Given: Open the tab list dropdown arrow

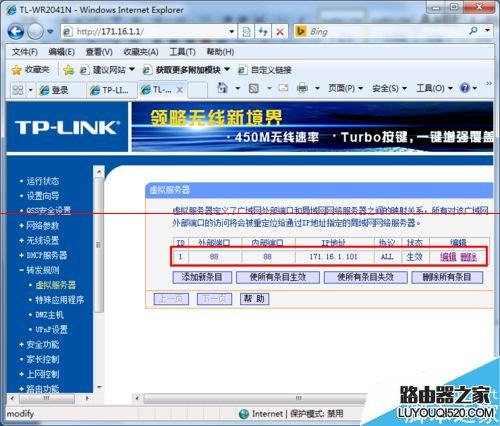Looking at the screenshot, I should (x=30, y=90).
